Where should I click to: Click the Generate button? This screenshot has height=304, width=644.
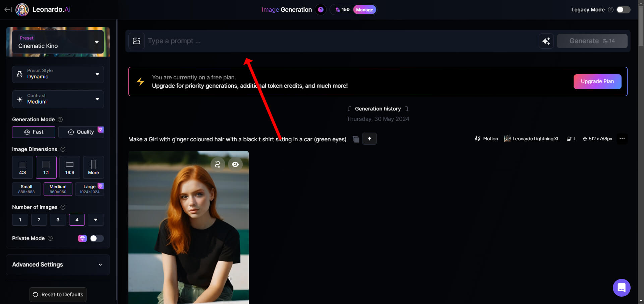(592, 41)
